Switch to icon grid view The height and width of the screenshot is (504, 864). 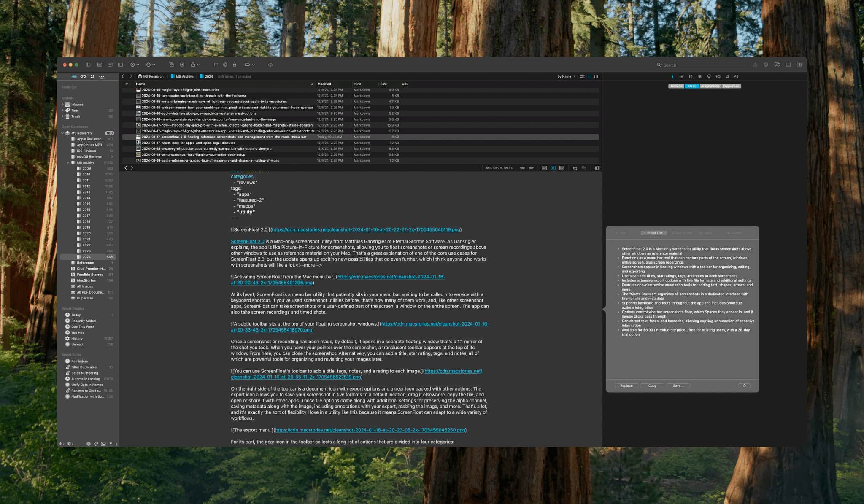pos(582,76)
